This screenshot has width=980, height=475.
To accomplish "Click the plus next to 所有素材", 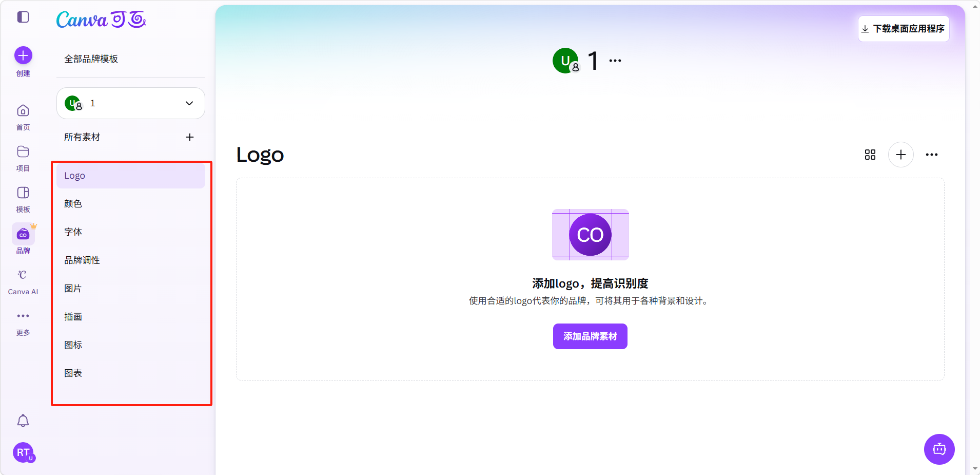I will click(190, 137).
